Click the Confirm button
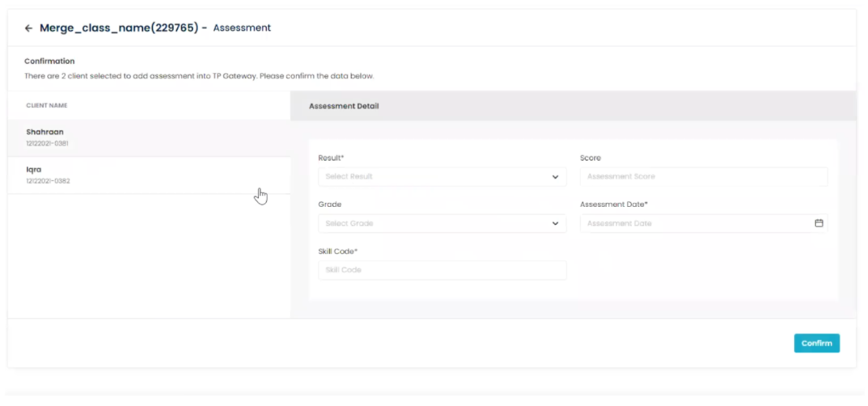 [817, 343]
